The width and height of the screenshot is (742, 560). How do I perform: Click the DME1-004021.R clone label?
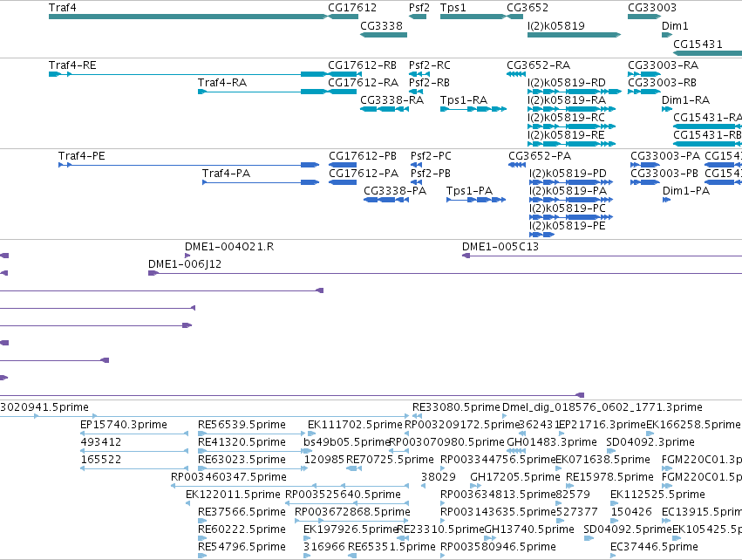click(x=229, y=247)
